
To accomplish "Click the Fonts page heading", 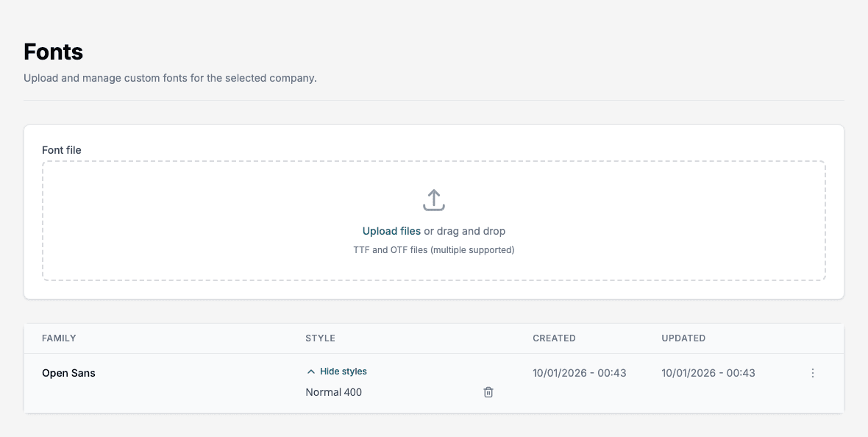I will 54,51.
